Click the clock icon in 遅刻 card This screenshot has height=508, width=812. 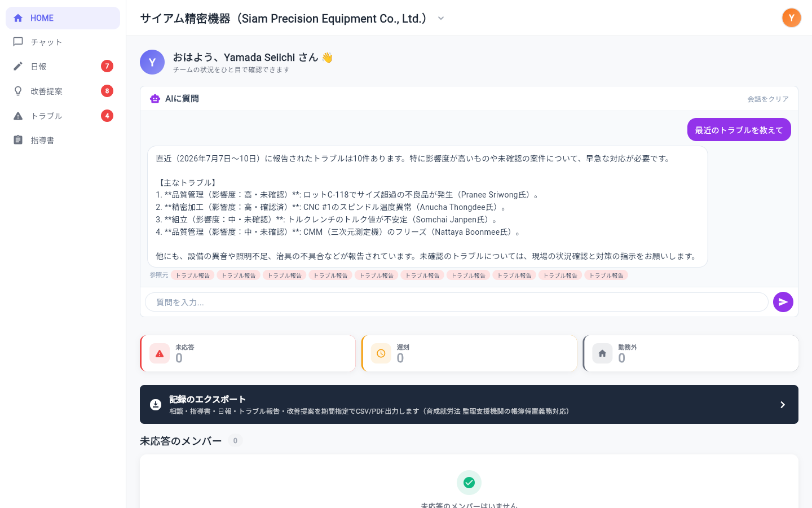[381, 353]
